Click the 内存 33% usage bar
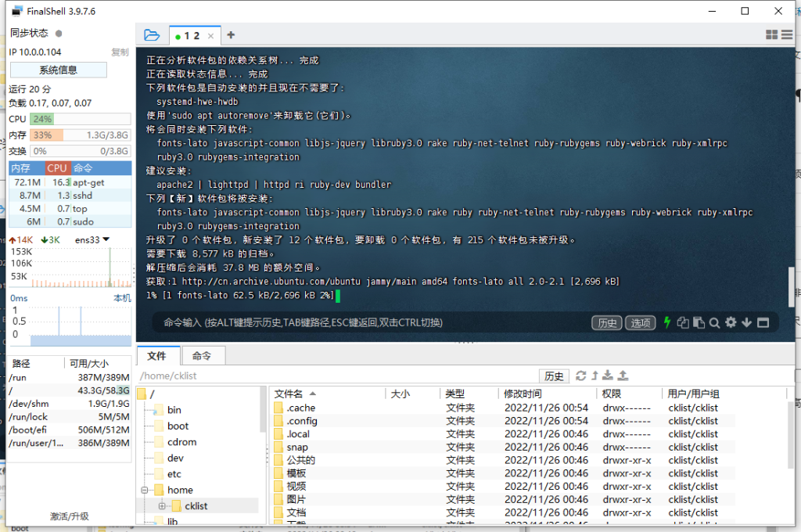 [x=81, y=135]
